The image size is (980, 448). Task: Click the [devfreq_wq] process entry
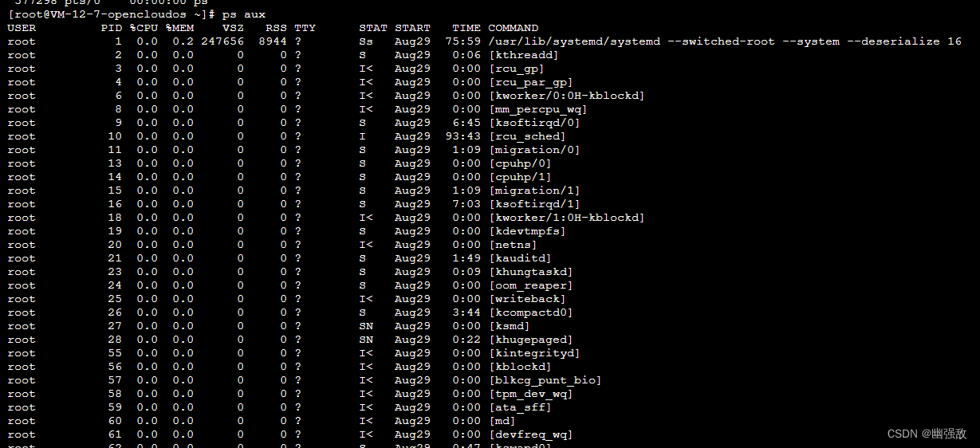tap(530, 434)
